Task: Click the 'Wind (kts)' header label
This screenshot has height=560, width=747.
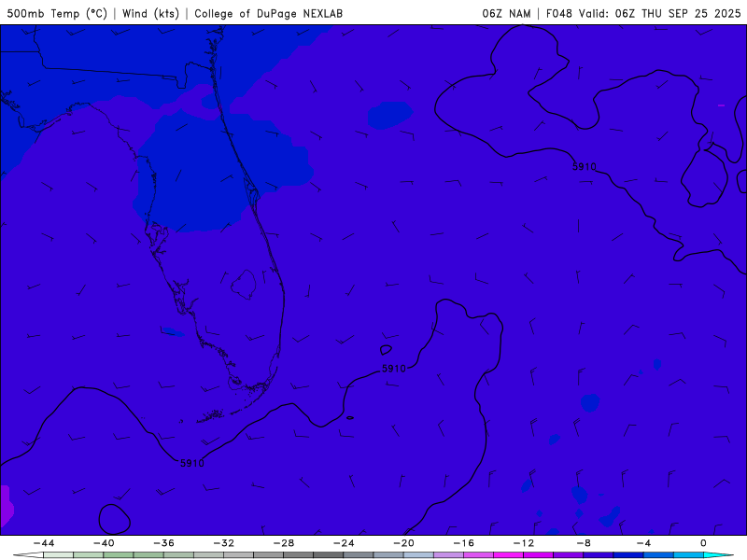Action: tap(150, 13)
